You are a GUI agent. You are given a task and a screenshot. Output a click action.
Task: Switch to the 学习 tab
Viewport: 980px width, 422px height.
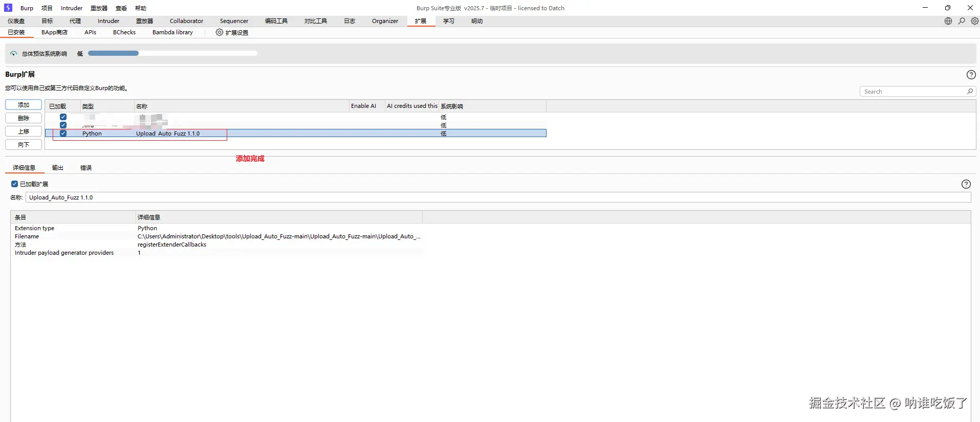point(449,21)
